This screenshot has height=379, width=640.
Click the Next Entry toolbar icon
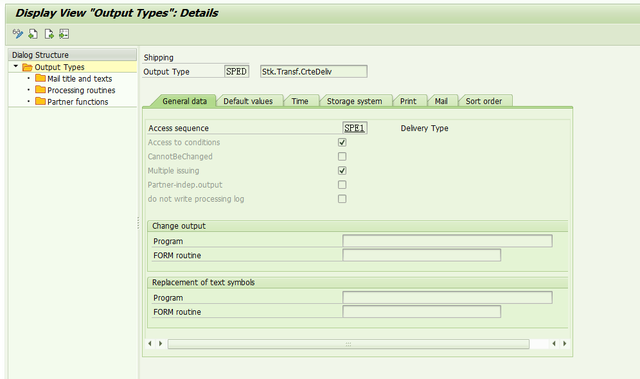[x=49, y=34]
